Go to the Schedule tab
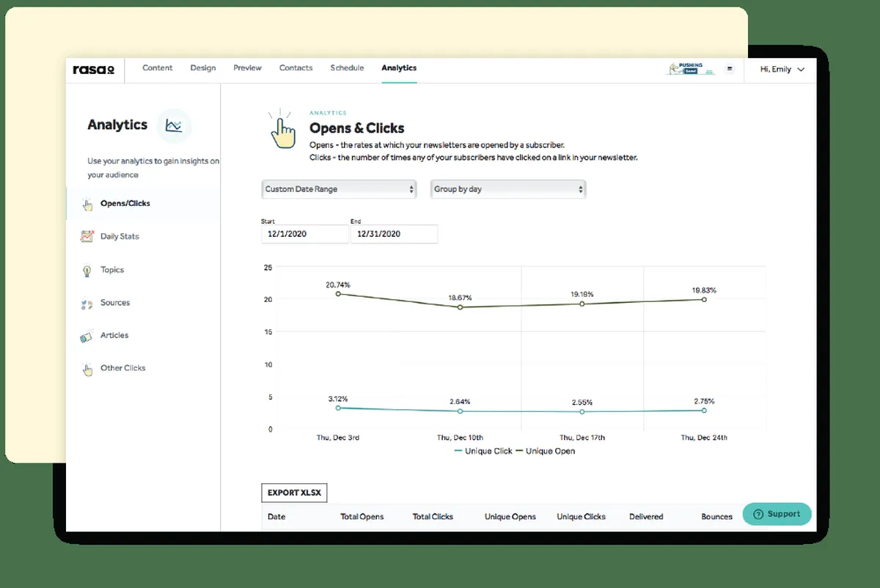880x588 pixels. click(347, 68)
